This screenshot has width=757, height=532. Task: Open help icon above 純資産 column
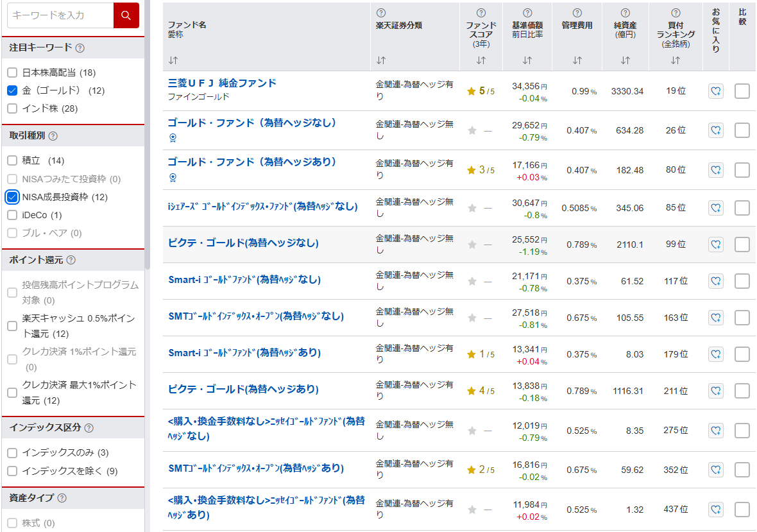point(625,13)
